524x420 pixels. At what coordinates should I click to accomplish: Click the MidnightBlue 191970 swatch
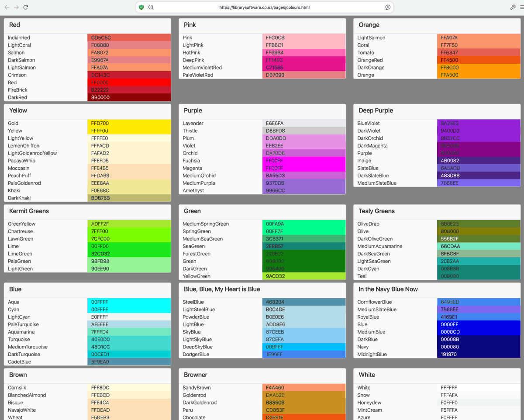(x=479, y=354)
